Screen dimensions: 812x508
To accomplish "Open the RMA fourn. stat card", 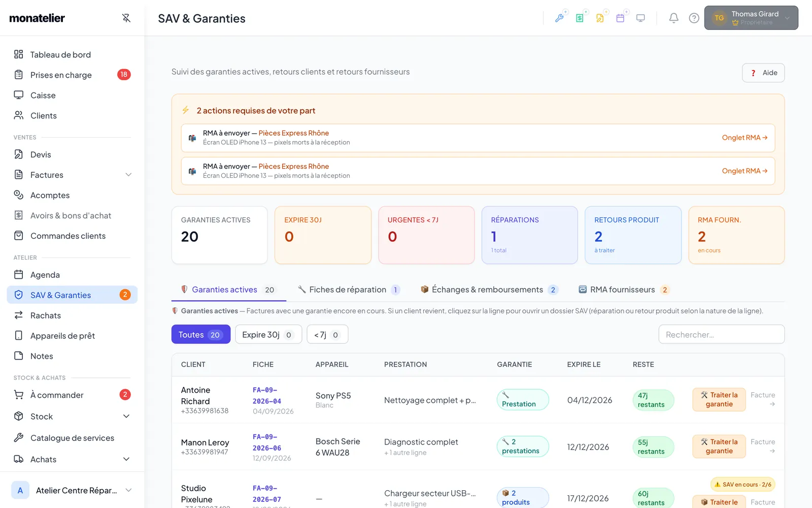I will click(x=736, y=235).
